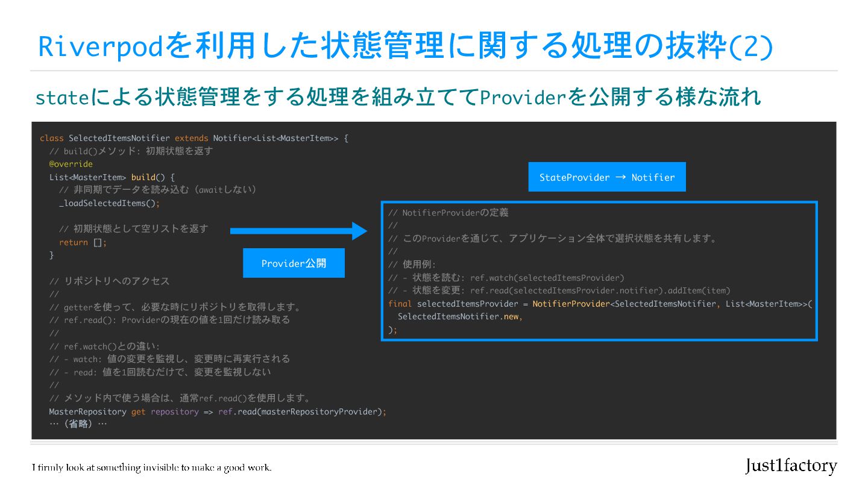Select comment '// build()メソッド: 初期状態を返す'

point(131,151)
